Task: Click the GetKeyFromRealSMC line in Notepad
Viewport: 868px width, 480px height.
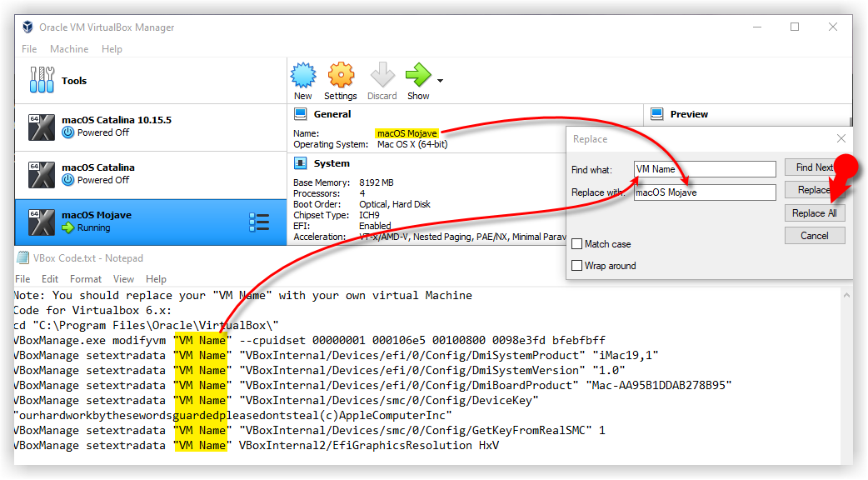Action: click(x=309, y=430)
